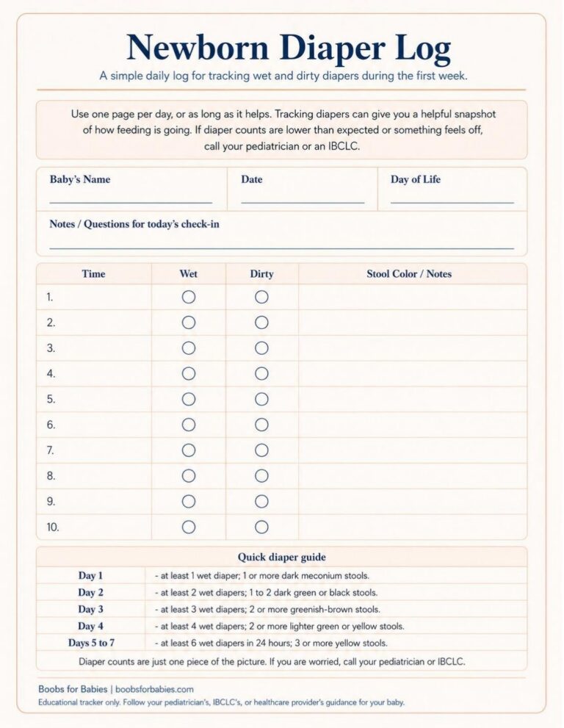Open the boobsforbabies.com link
Screen dimensions: 564x728
click(x=154, y=690)
